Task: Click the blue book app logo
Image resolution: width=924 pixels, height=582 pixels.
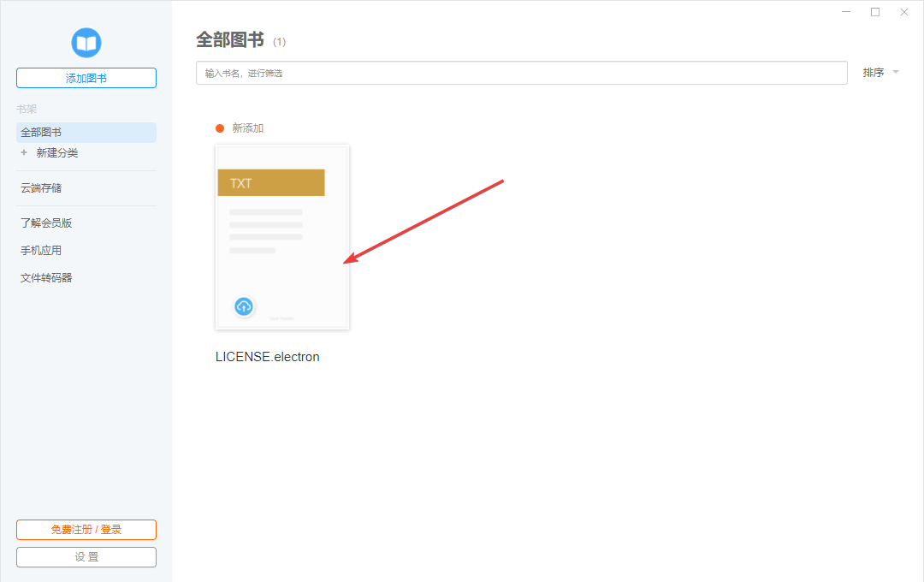Action: (86, 43)
